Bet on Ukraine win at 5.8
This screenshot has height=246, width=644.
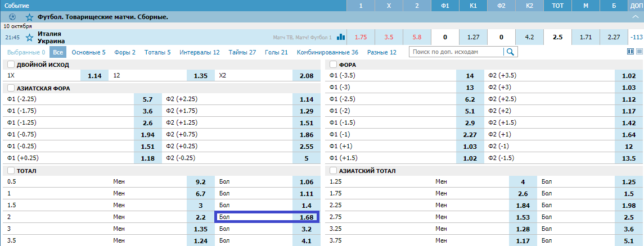pos(417,37)
